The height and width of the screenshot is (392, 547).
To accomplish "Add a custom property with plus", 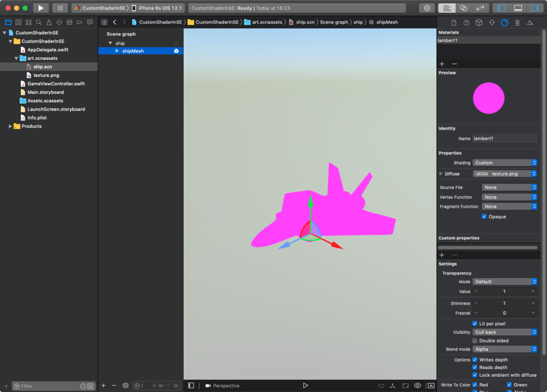I will point(442,255).
